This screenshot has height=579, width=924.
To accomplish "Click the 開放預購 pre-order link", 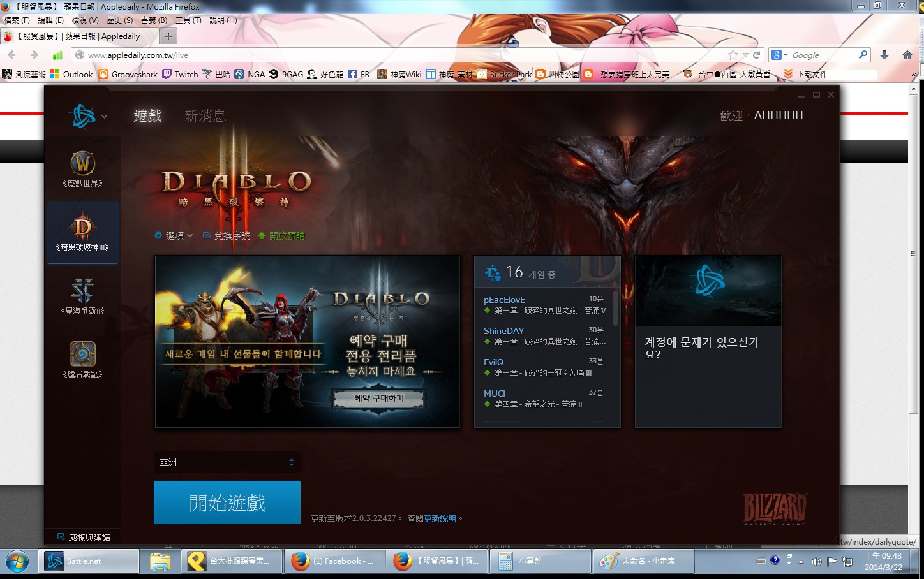I will (x=281, y=236).
